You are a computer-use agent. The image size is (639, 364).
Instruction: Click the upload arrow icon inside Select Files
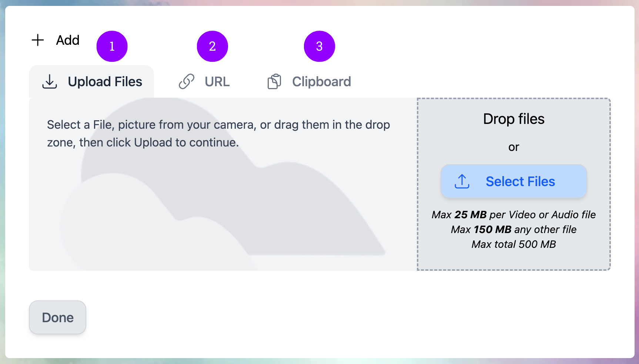461,181
